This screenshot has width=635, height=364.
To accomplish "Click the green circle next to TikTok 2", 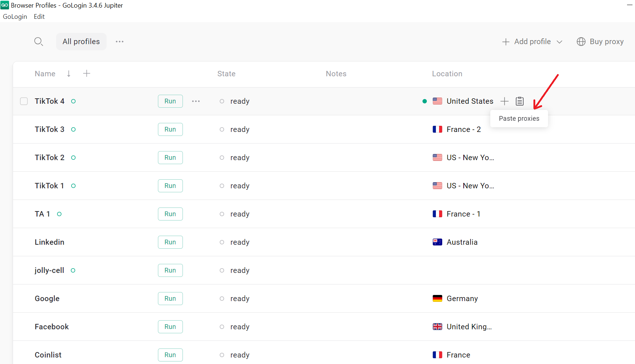I will 73,158.
